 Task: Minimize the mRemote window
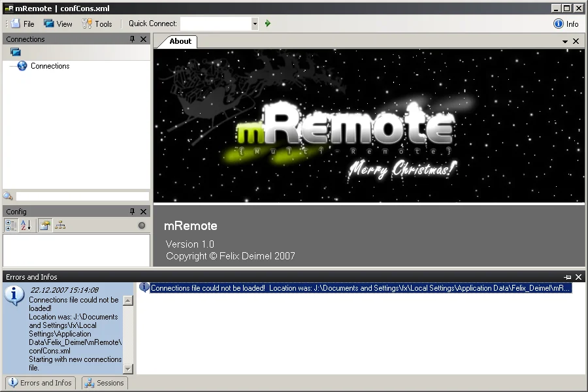click(x=556, y=8)
